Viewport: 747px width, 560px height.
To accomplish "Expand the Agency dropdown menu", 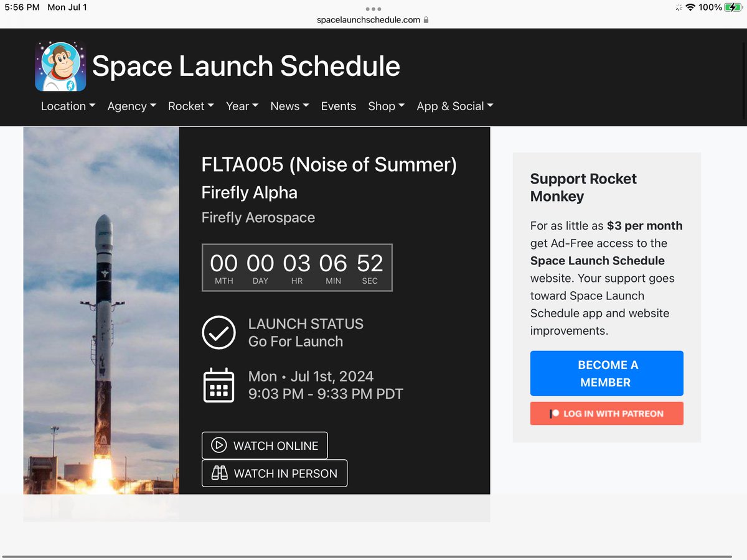I will (132, 106).
